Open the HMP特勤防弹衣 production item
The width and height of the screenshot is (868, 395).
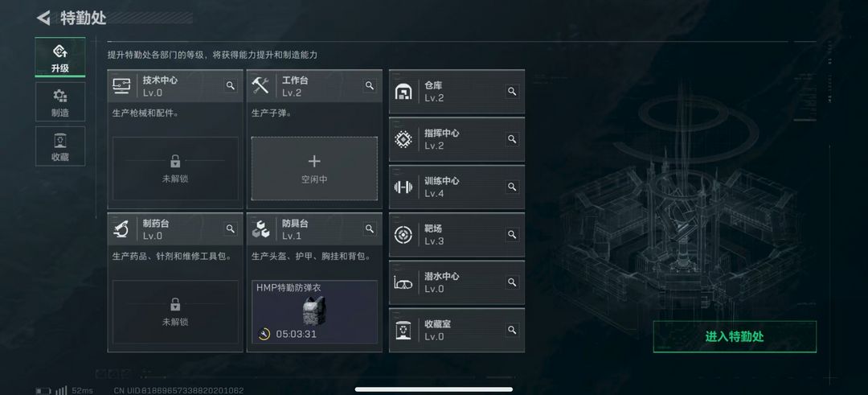[314, 312]
